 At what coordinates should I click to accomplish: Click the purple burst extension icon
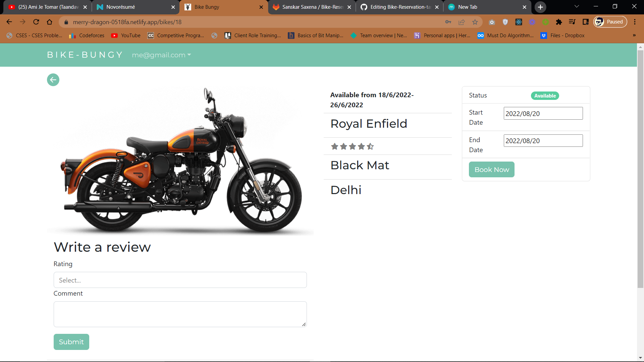click(532, 22)
